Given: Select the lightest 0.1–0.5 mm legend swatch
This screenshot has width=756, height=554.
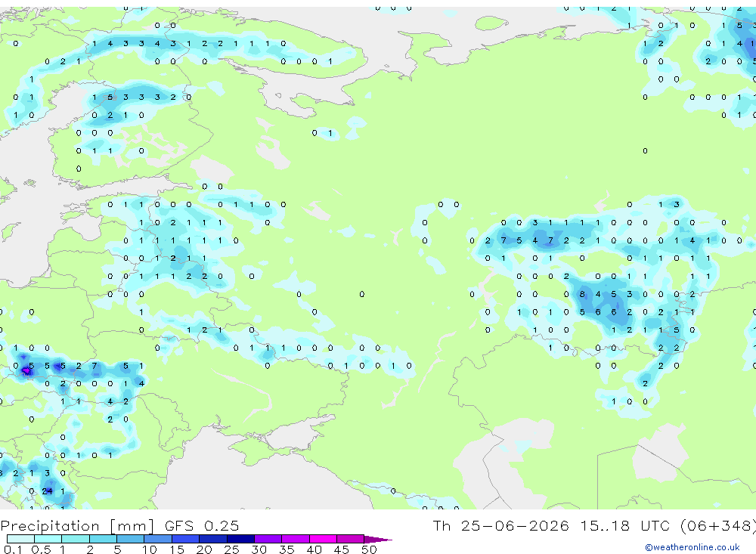Looking at the screenshot, I should click(x=20, y=539).
